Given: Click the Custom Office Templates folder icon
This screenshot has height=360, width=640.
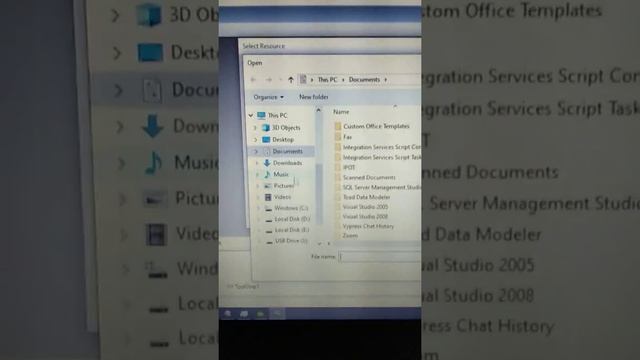Looking at the screenshot, I should (338, 126).
